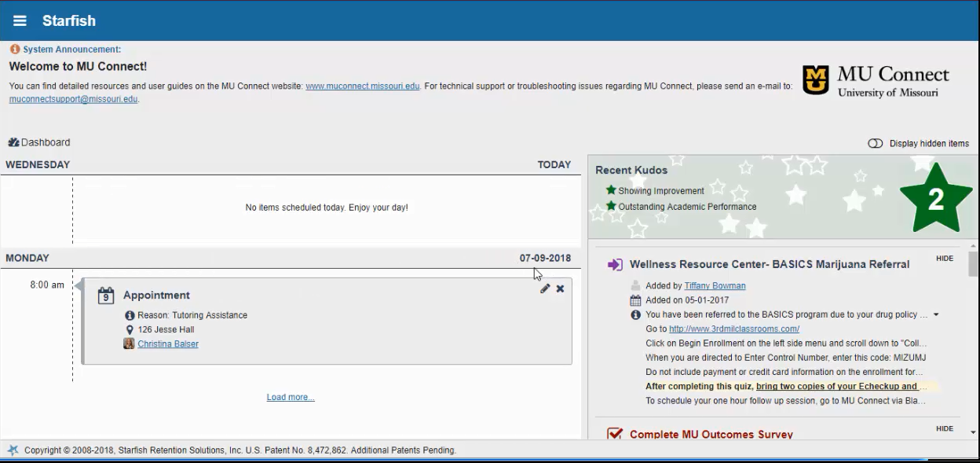This screenshot has width=980, height=463.
Task: Open the Starfish hamburger menu
Action: 20,21
